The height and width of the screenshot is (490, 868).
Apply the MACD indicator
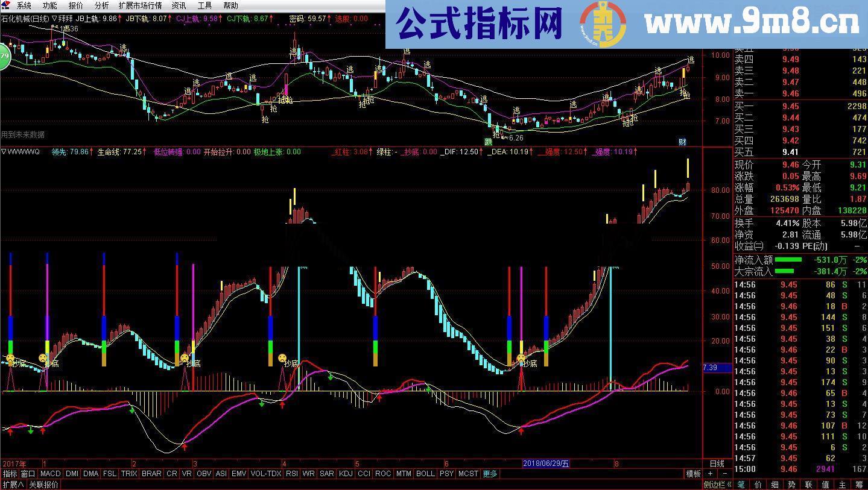[x=51, y=474]
